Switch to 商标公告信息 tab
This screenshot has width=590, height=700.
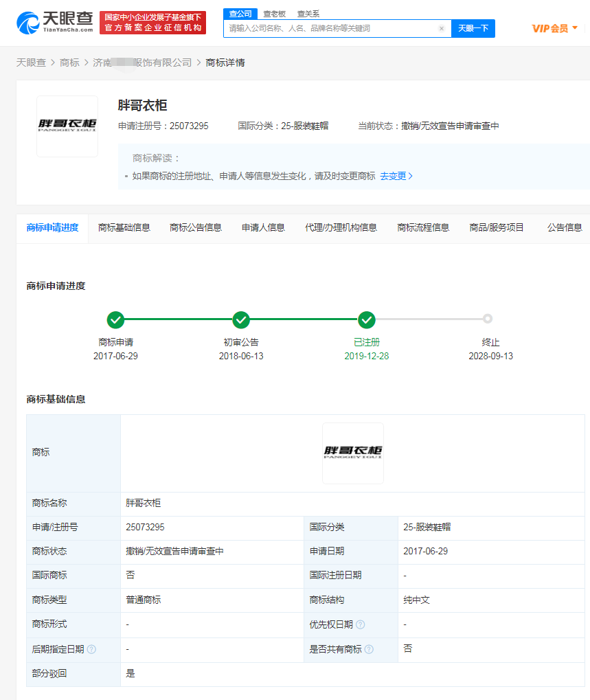click(x=196, y=227)
